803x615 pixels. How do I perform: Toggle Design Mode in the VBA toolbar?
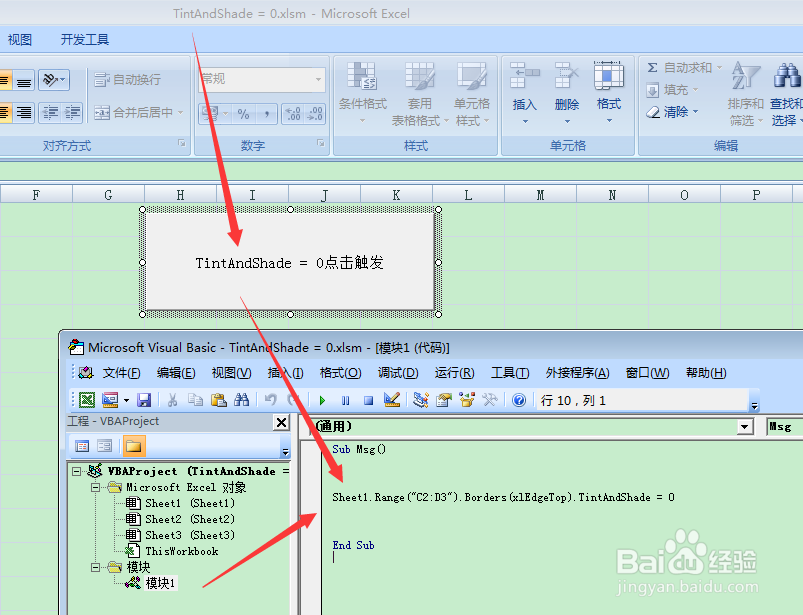392,399
